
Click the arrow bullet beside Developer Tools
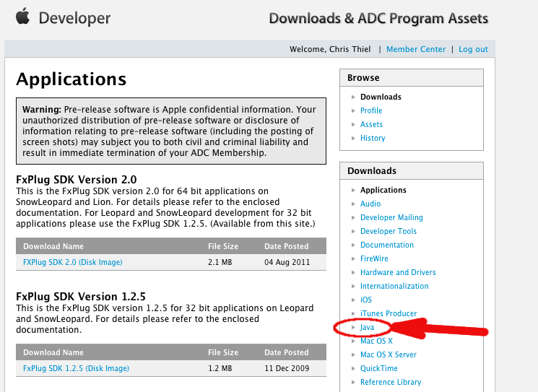pos(353,231)
